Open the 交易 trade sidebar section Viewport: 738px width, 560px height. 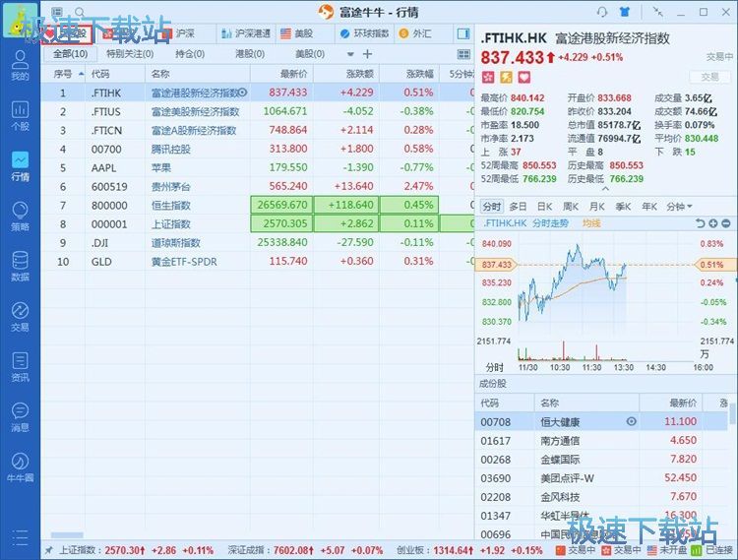pos(20,317)
